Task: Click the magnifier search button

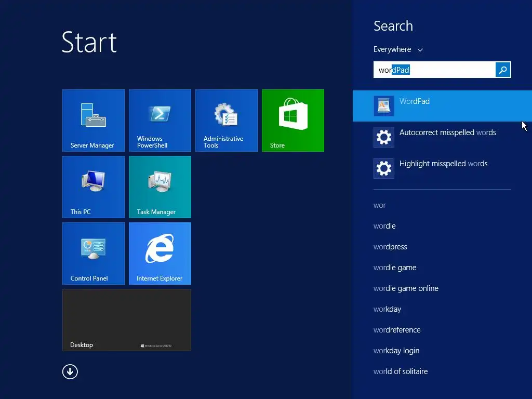Action: (x=503, y=70)
